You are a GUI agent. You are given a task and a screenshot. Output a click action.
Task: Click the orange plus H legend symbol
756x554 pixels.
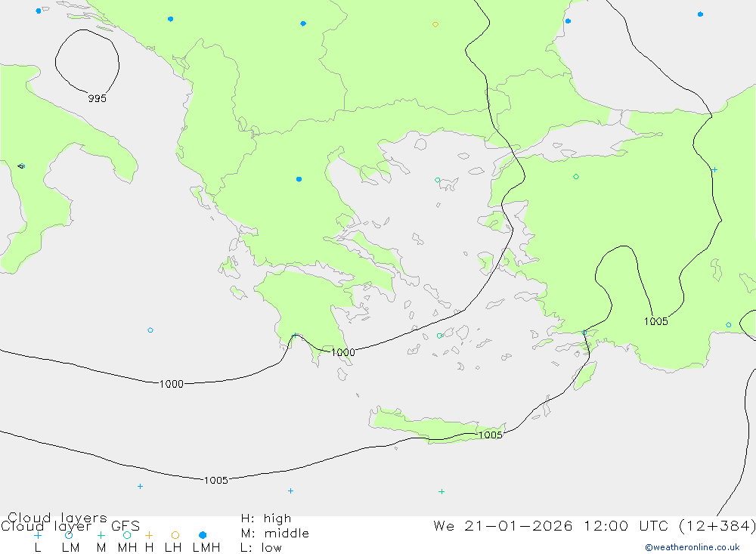149,535
